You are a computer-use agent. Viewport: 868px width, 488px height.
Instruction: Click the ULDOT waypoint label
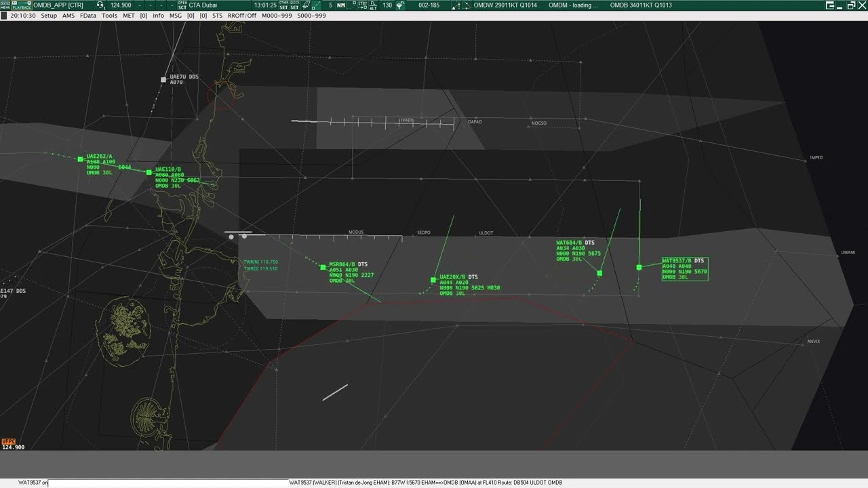[486, 233]
